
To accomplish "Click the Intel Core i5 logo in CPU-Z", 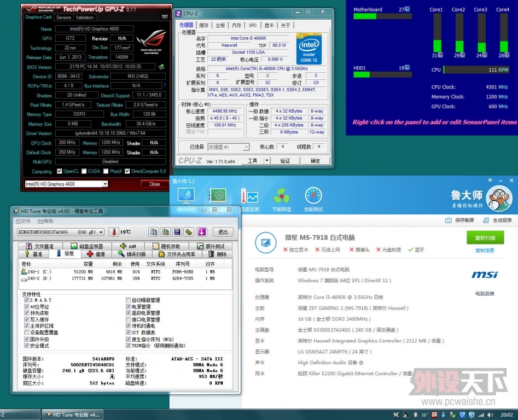I will pyautogui.click(x=309, y=49).
